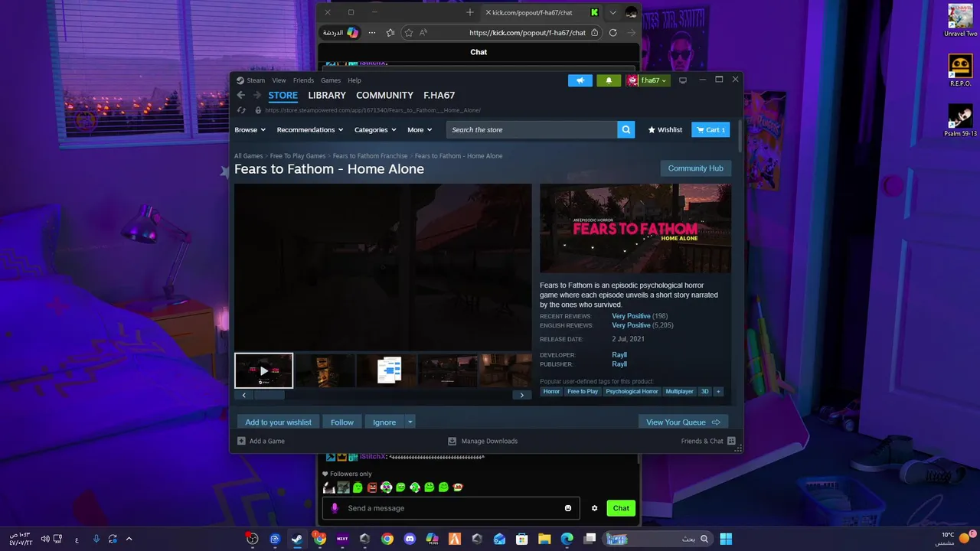This screenshot has width=980, height=551.
Task: Open Edge tab actions chevron
Action: (x=612, y=12)
